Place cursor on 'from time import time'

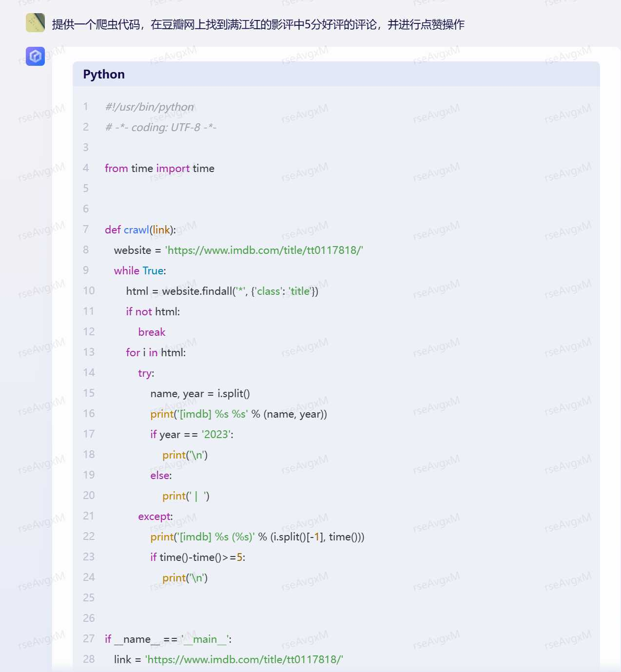point(159,168)
